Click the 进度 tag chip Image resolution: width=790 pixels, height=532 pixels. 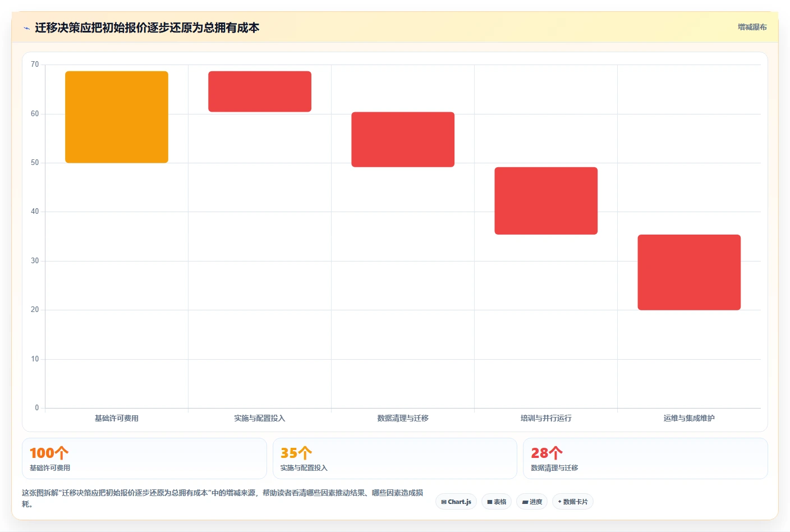coord(532,502)
